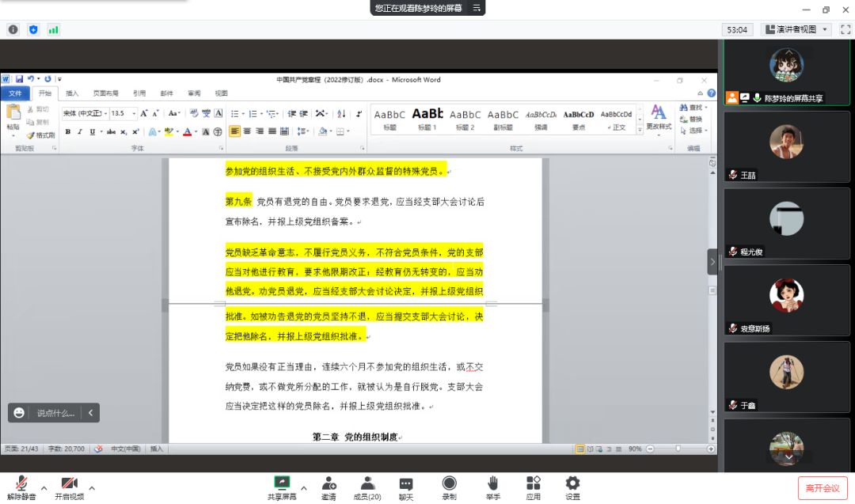Raise hand using the hand icon

tap(492, 483)
